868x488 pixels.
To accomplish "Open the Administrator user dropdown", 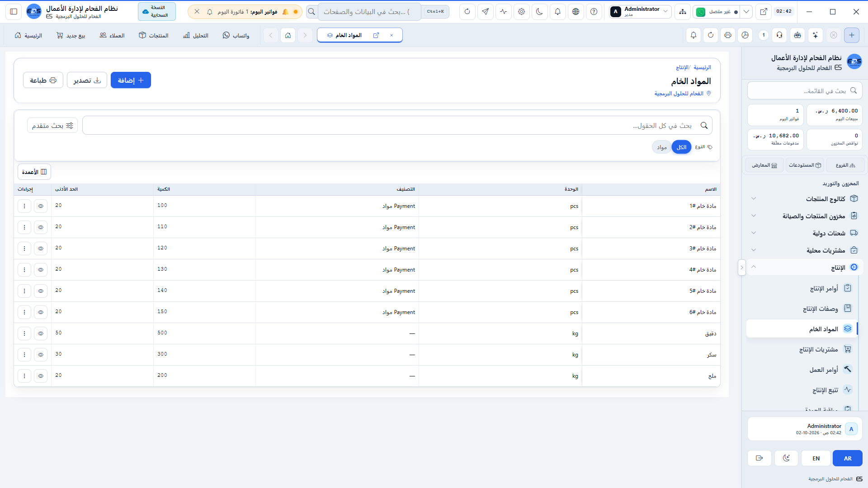I will point(640,12).
